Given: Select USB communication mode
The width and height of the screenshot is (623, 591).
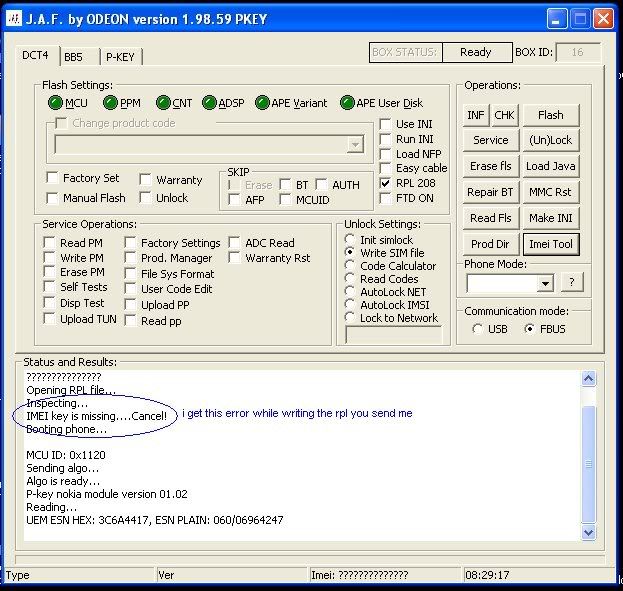Looking at the screenshot, I should [x=477, y=329].
